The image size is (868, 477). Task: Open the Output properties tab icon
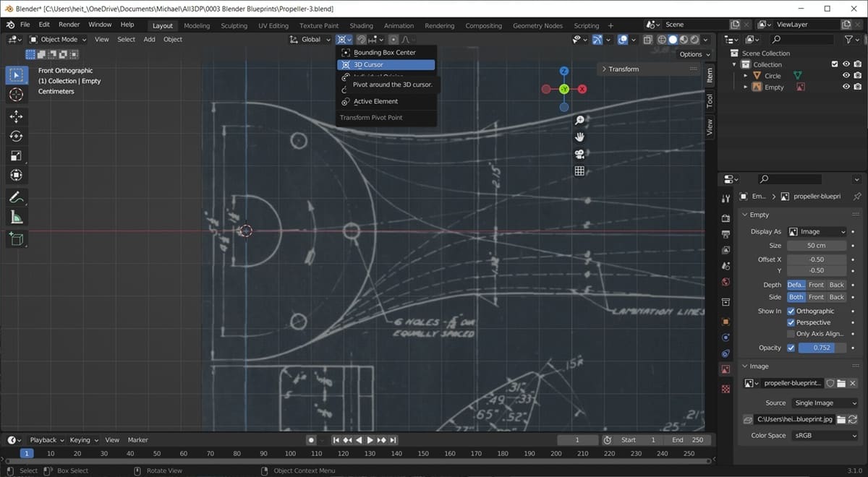coord(726,233)
